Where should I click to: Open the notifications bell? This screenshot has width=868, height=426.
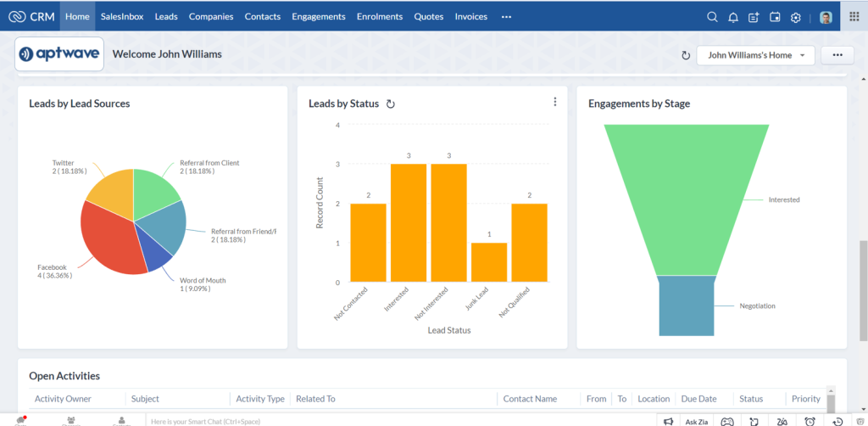click(x=733, y=17)
